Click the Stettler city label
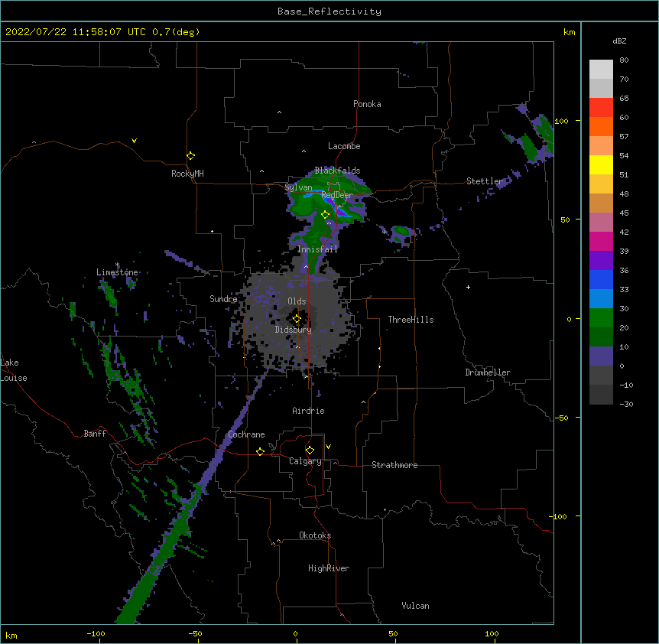 [485, 181]
